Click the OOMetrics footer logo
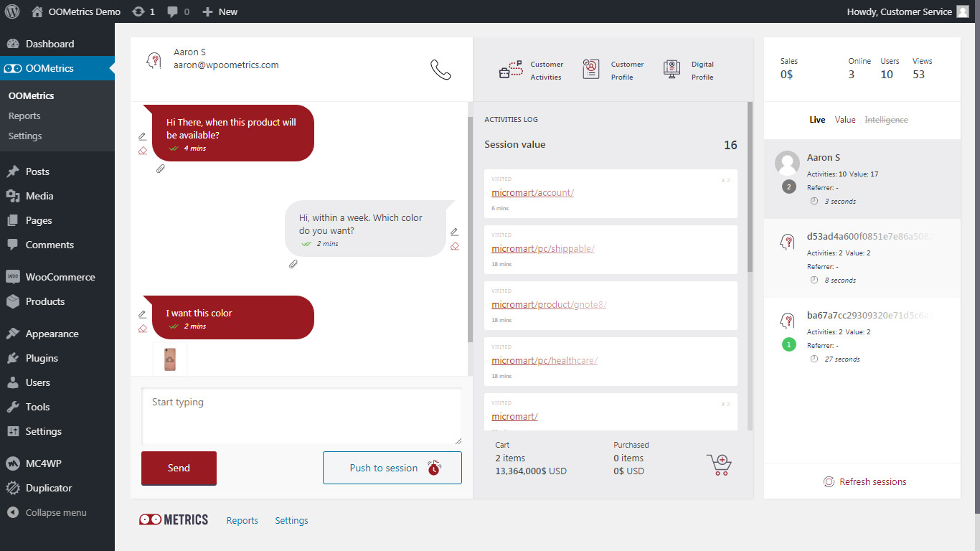This screenshot has width=980, height=551. pyautogui.click(x=174, y=520)
